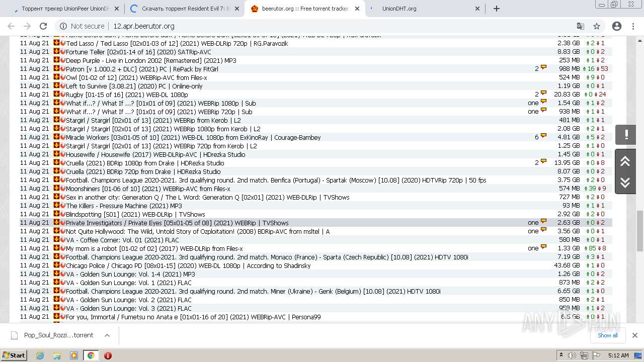Viewport: 644px width, 362px height.
Task: Click the Not secure site info icon
Action: click(x=63, y=26)
